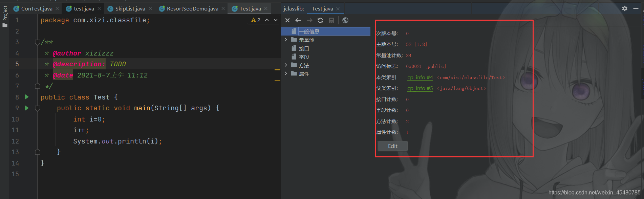Fold the Javadoc comment block

coord(38,42)
